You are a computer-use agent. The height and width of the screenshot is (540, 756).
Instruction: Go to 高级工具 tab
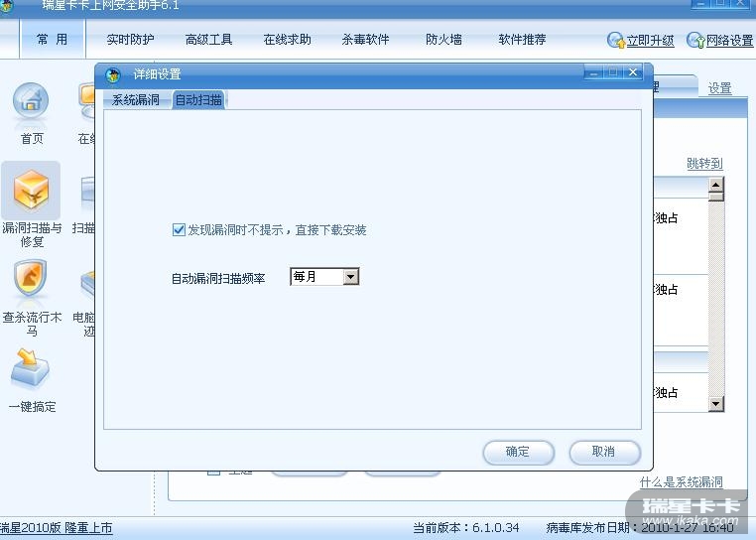[208, 40]
